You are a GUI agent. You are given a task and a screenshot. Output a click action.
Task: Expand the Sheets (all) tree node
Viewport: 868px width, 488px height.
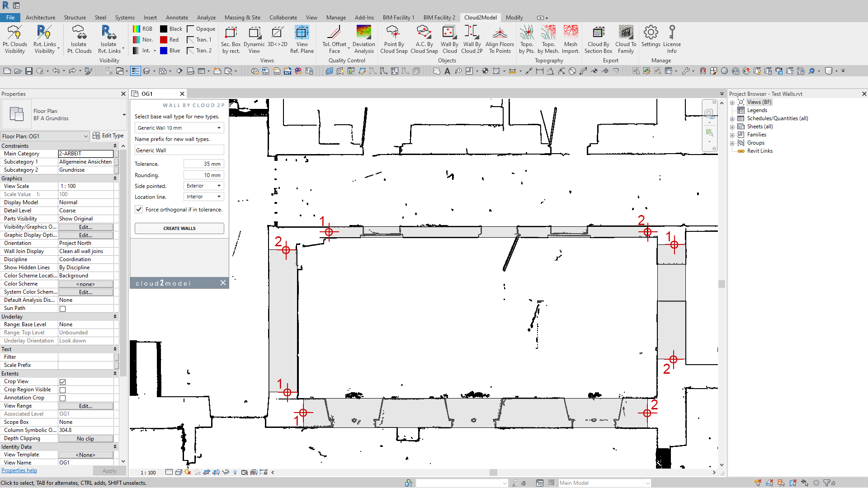[732, 127]
